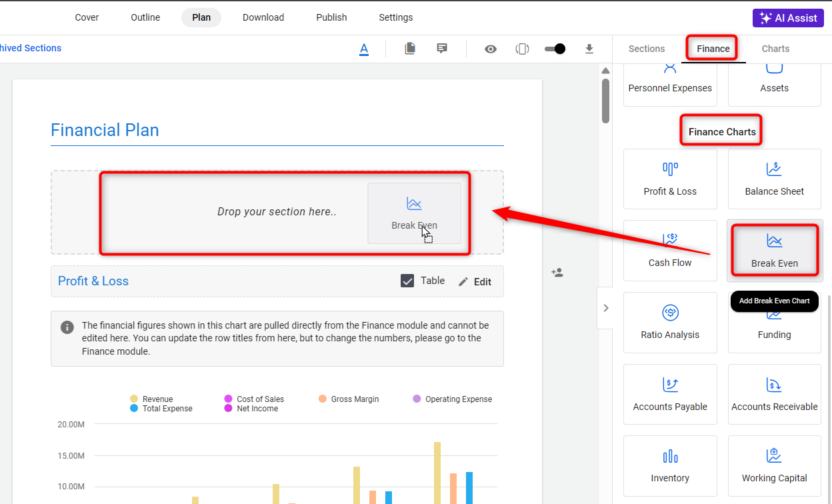Screen dimensions: 832x504
Task: Click the 20.00M axis label
Action: click(71, 425)
